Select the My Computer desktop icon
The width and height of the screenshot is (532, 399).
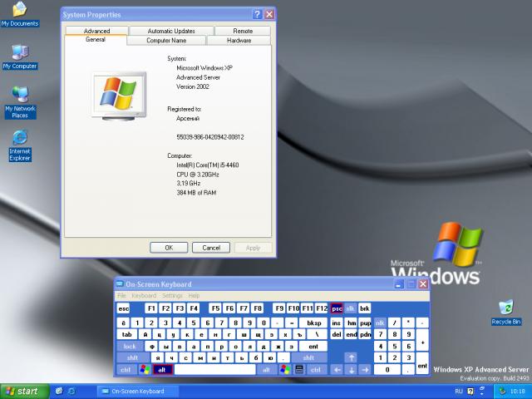point(20,57)
